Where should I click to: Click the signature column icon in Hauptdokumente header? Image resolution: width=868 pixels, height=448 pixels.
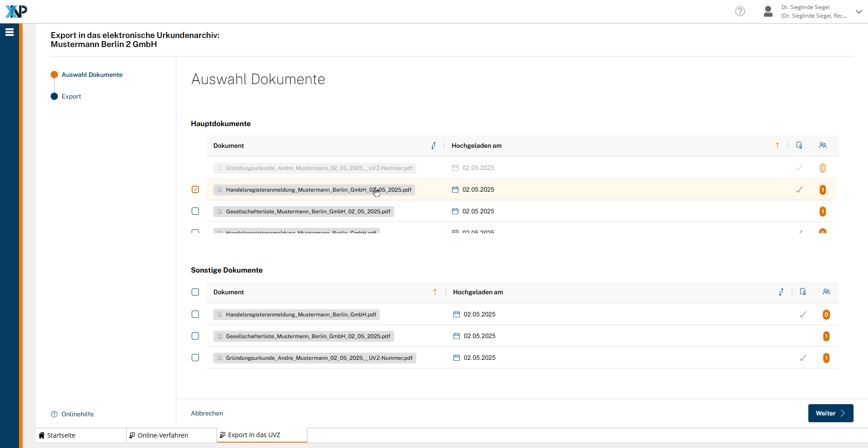[x=799, y=146]
